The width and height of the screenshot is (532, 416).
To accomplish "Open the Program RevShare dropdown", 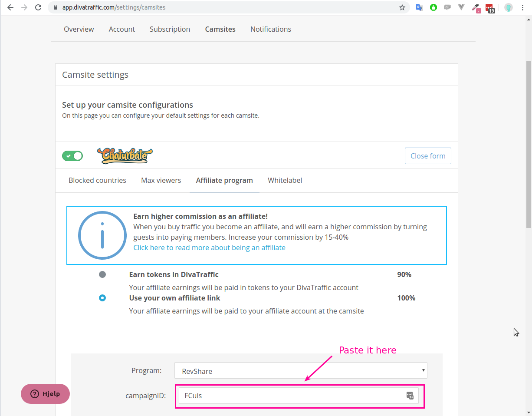I will tap(301, 371).
